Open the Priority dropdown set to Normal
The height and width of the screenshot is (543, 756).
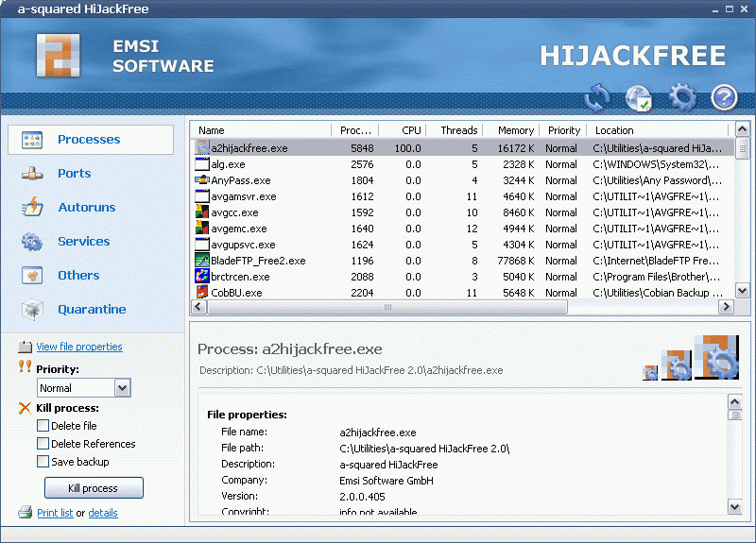point(84,388)
